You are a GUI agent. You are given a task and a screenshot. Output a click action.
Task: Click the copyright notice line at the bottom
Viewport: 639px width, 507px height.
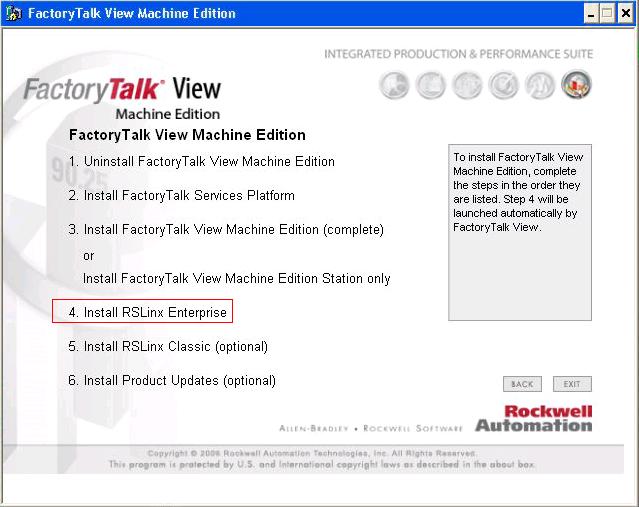(x=311, y=453)
